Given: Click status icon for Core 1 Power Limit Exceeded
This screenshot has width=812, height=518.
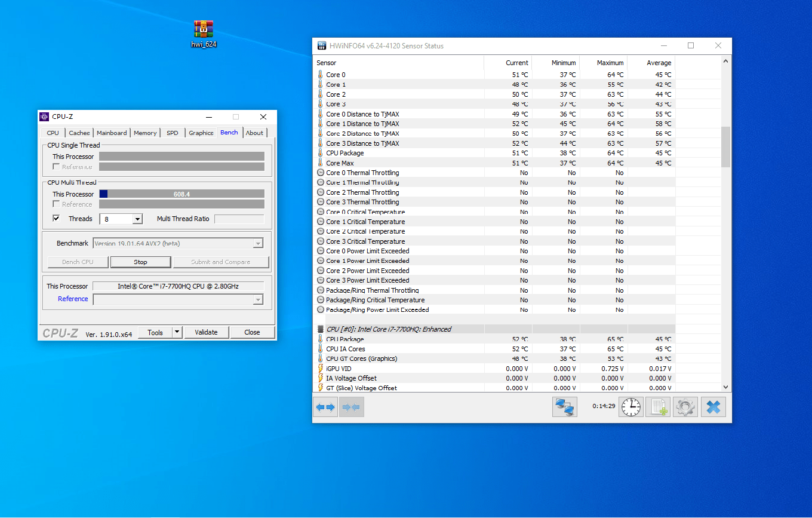Looking at the screenshot, I should coord(321,260).
